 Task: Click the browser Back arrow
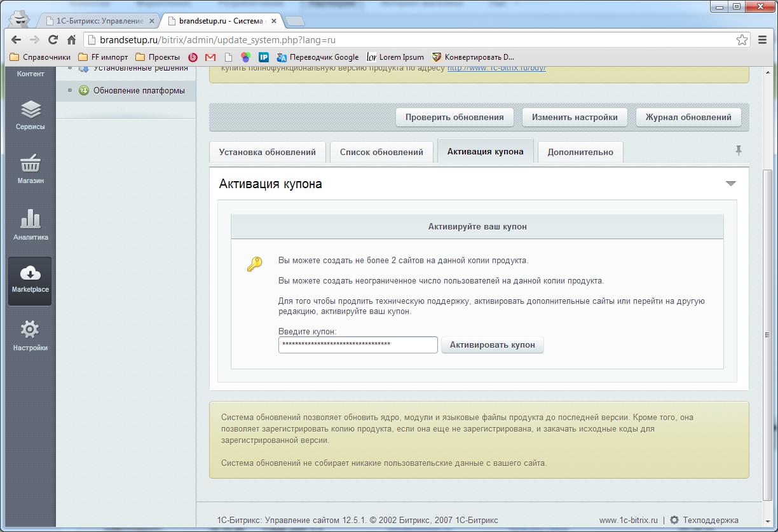pos(17,39)
